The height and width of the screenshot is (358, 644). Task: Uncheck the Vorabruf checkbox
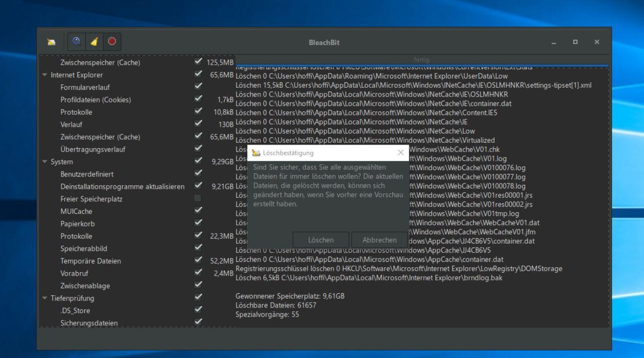[197, 273]
